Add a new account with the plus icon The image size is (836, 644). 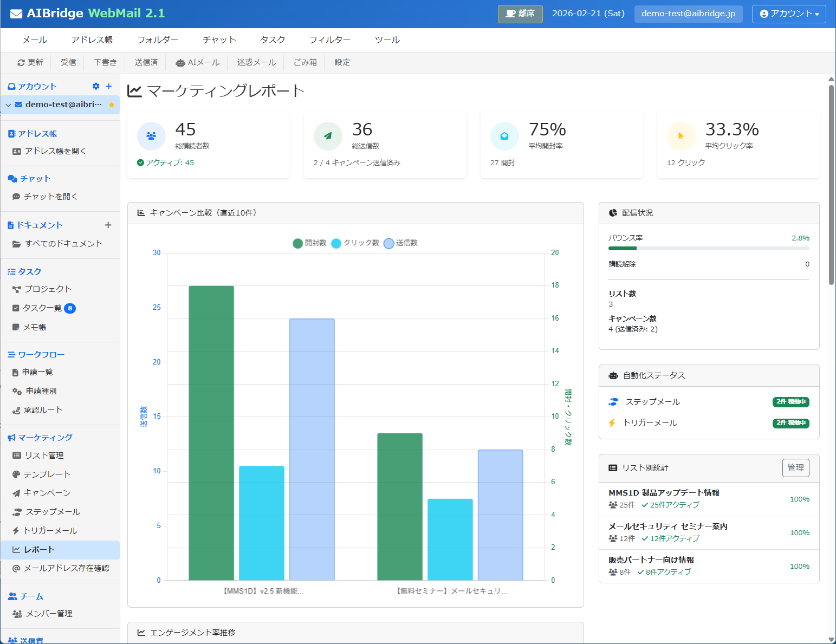[x=108, y=86]
